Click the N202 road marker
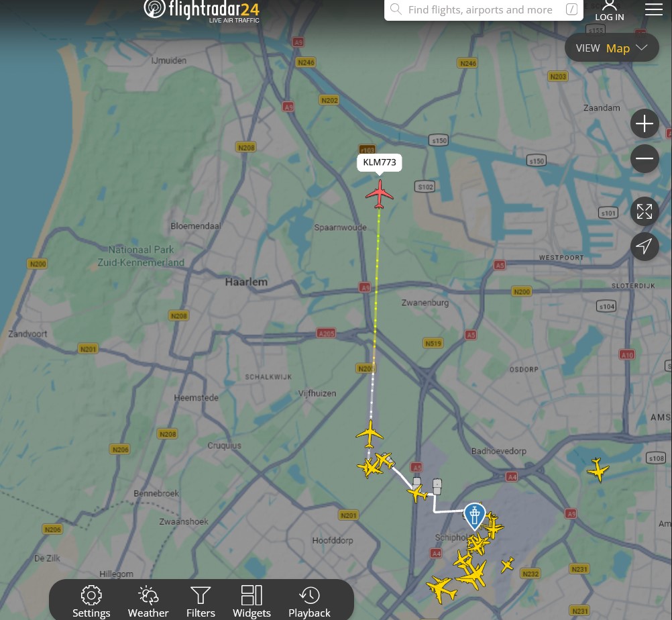 coord(329,101)
